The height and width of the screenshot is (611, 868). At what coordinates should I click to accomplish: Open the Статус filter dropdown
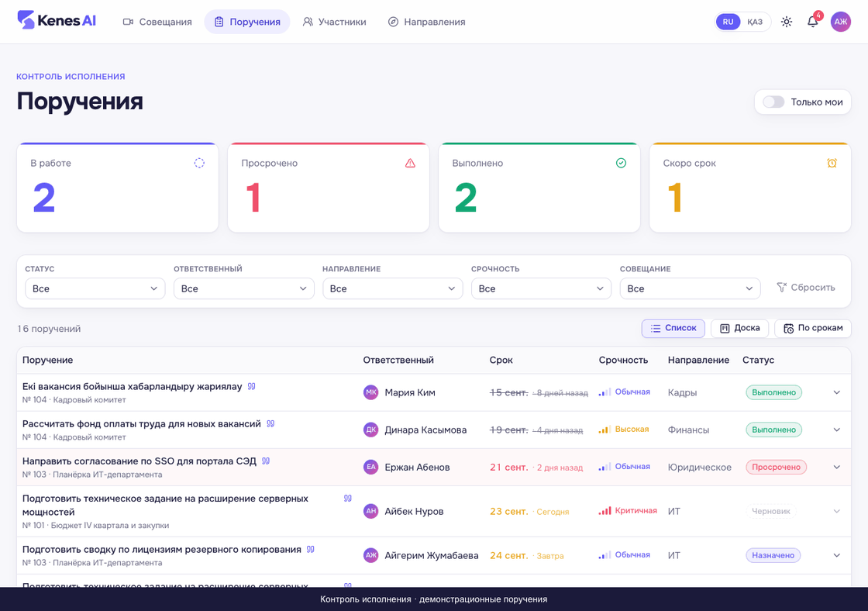coord(95,288)
